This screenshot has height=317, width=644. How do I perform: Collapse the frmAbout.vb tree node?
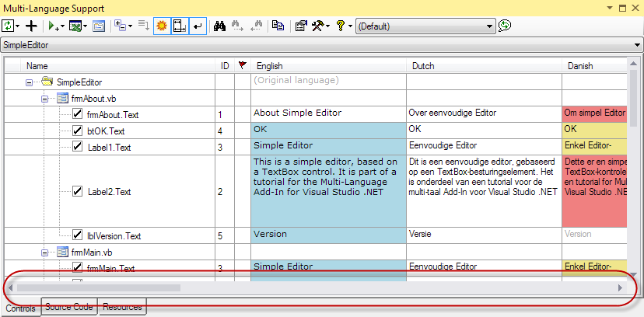pos(44,99)
